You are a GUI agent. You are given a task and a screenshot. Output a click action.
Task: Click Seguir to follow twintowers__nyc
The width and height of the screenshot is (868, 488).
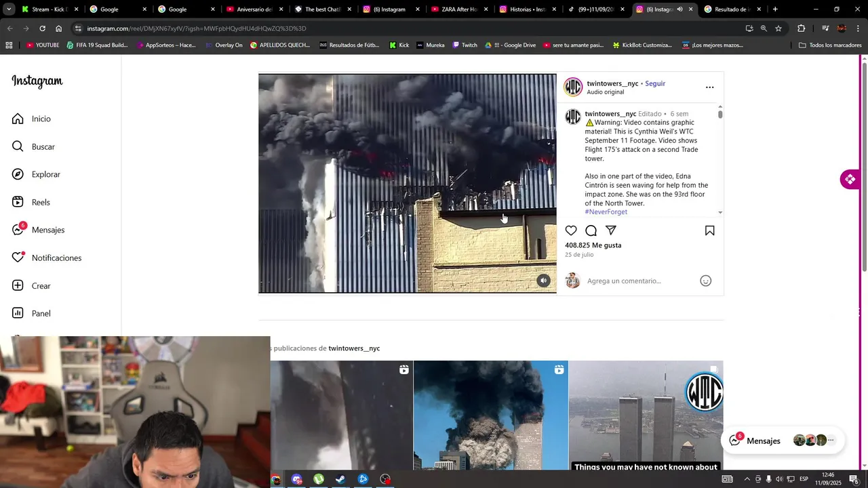pyautogui.click(x=655, y=83)
